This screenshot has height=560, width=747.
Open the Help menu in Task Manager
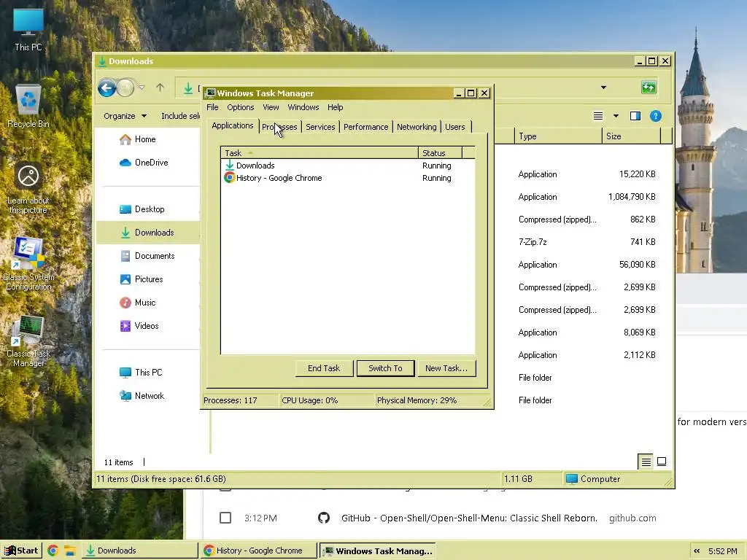click(336, 107)
